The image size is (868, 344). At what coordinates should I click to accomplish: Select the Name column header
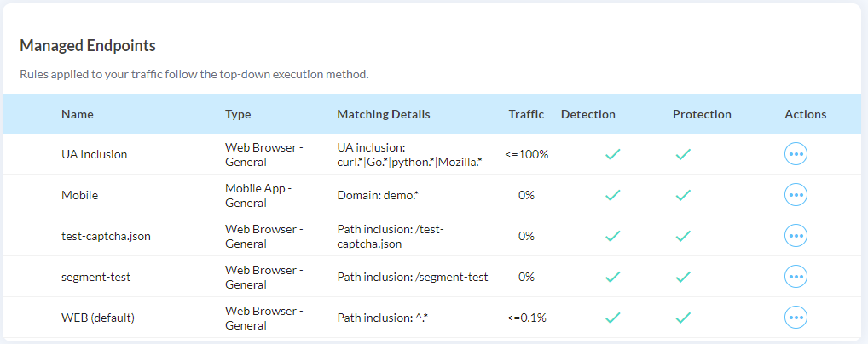78,114
